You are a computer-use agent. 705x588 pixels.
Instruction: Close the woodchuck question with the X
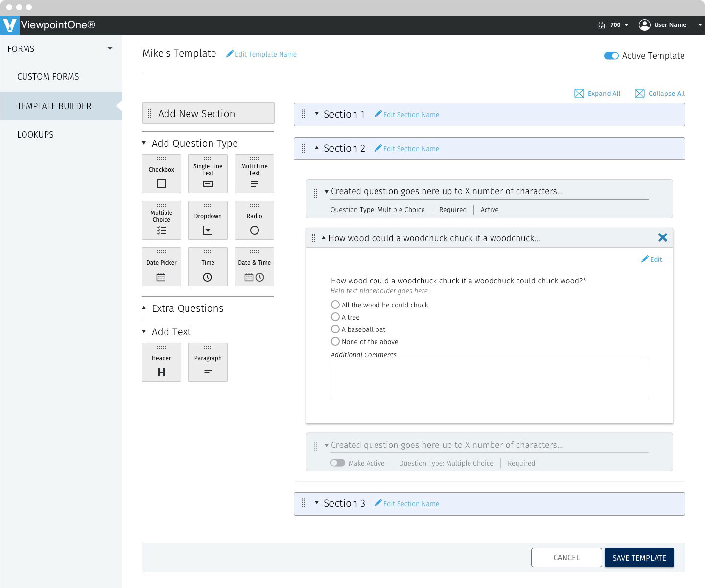click(663, 237)
